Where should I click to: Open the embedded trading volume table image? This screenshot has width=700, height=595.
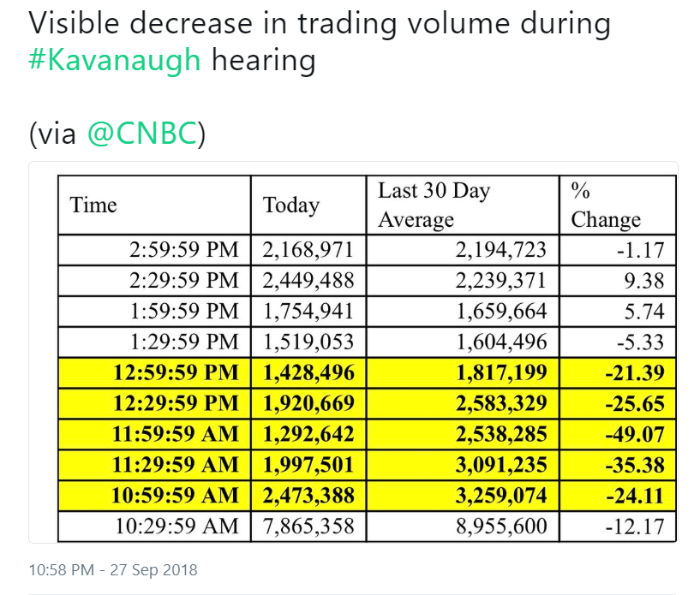click(x=353, y=353)
